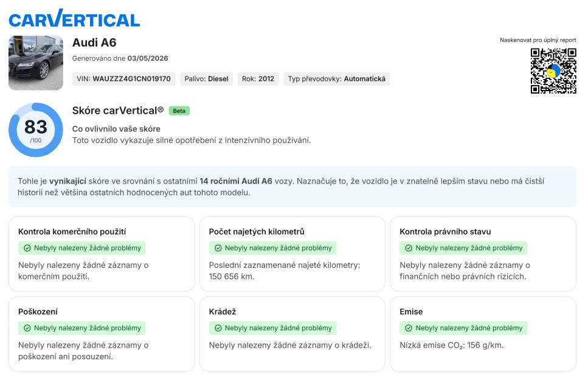Image resolution: width=588 pixels, height=381 pixels.
Task: Click checkmark icon in Kontrola právního stavu card
Action: point(408,248)
